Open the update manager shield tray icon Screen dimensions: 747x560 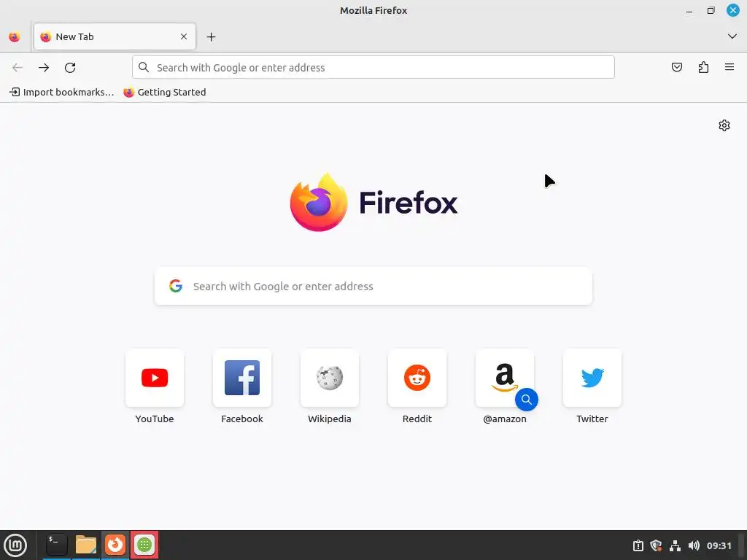(x=656, y=545)
